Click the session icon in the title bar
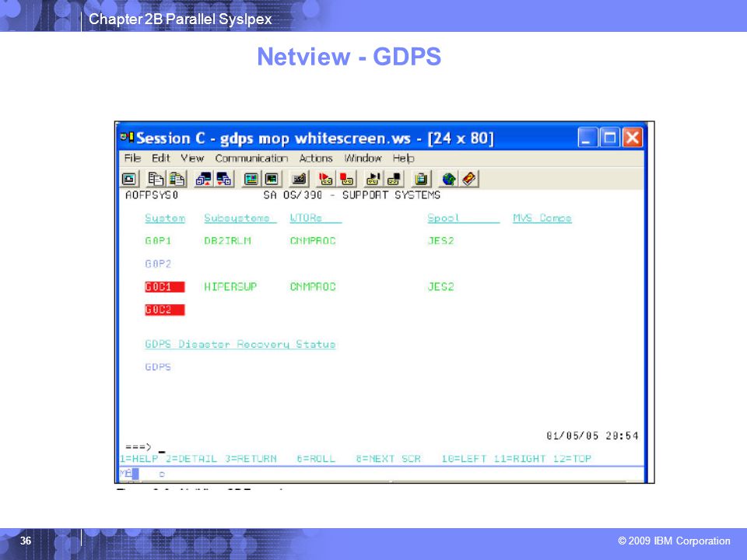The height and width of the screenshot is (560, 747). (127, 138)
